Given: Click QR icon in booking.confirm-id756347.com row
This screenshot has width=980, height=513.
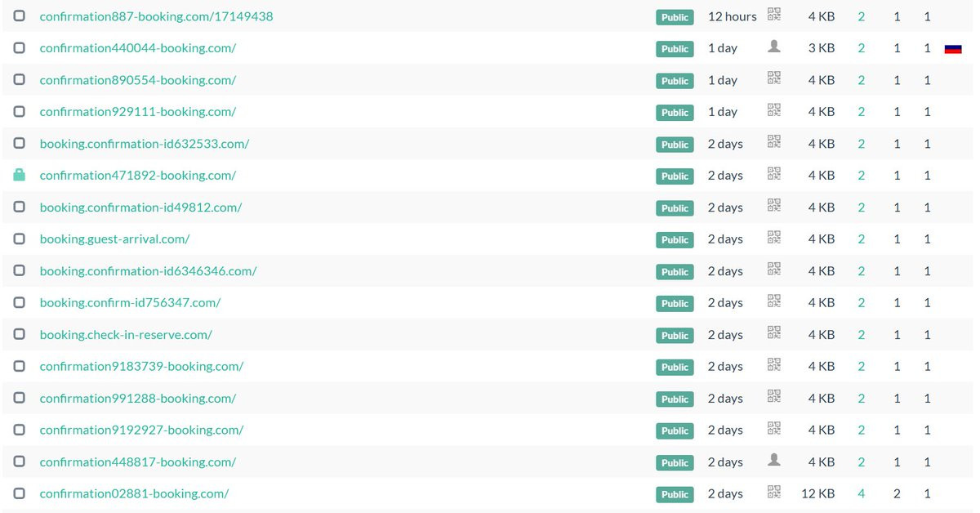Looking at the screenshot, I should click(x=774, y=301).
